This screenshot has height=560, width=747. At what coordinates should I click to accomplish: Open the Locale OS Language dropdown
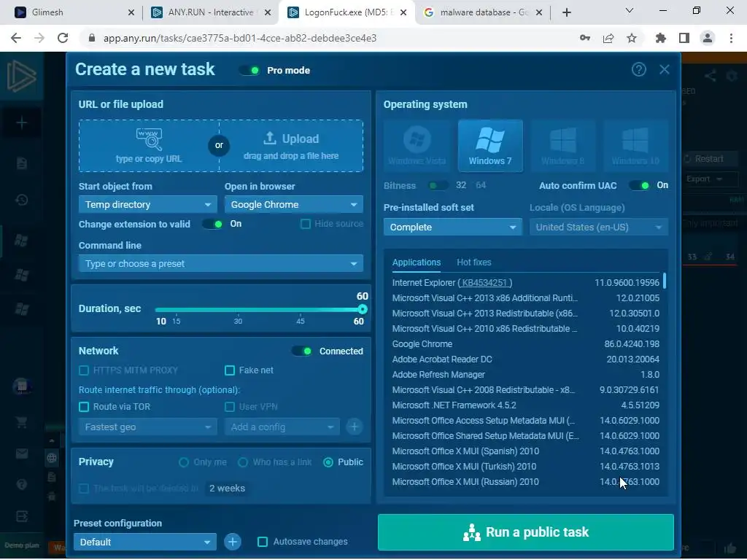pyautogui.click(x=599, y=227)
